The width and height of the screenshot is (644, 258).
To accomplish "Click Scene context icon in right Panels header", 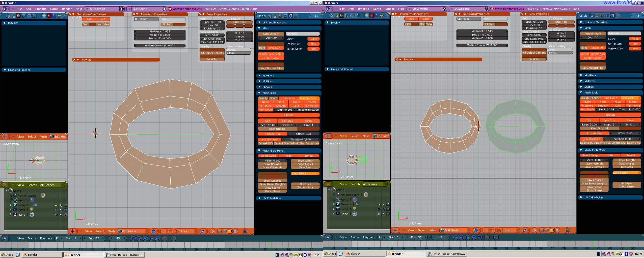I will 617,16.
